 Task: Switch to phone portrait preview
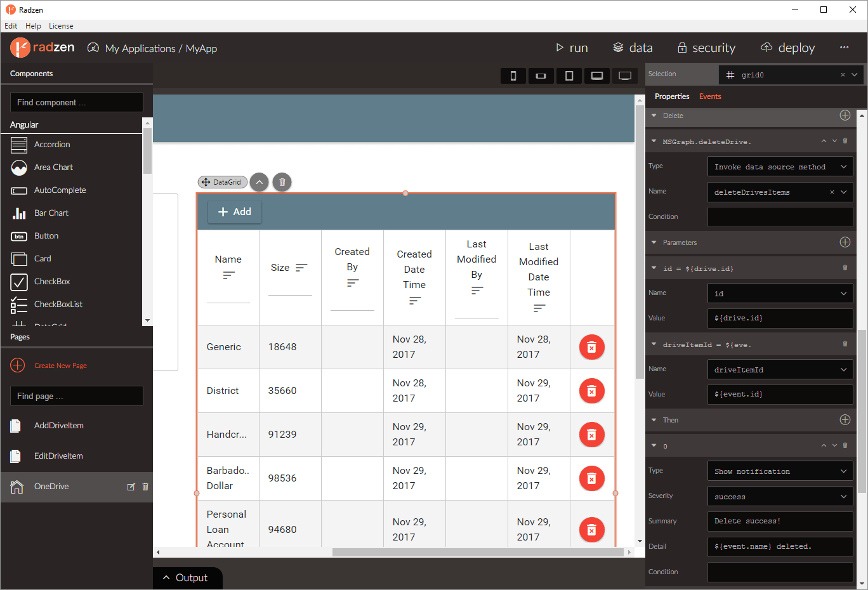(x=513, y=76)
